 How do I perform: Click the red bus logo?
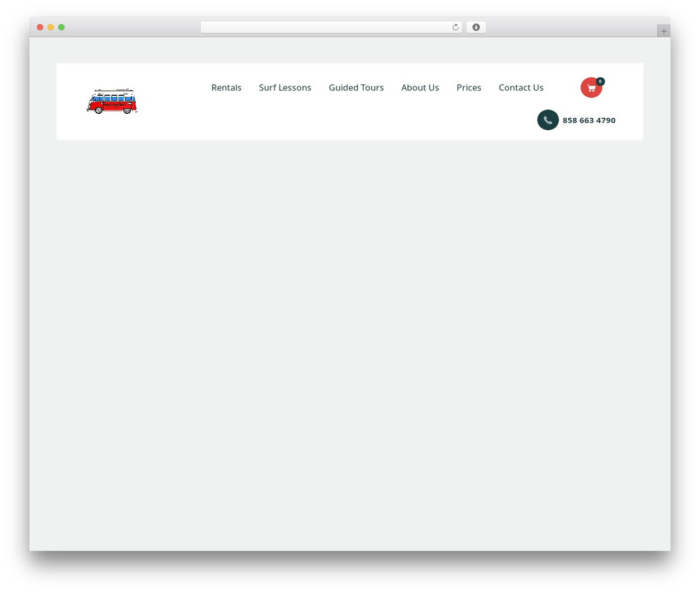click(x=112, y=101)
